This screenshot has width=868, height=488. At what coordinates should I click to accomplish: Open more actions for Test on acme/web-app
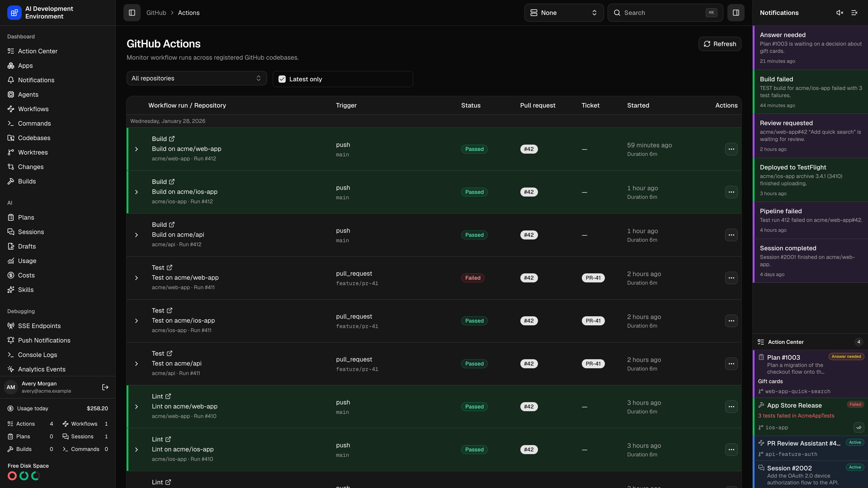(731, 278)
